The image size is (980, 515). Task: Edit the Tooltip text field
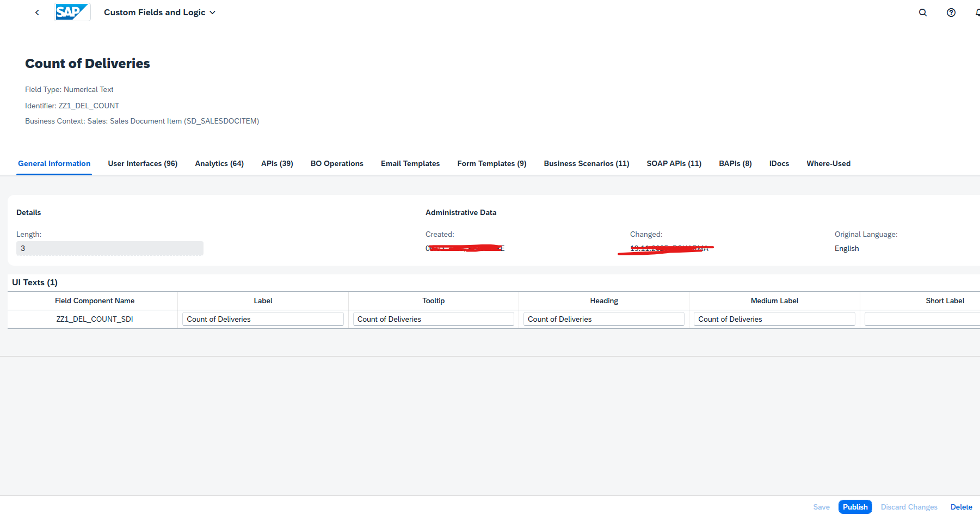point(433,319)
